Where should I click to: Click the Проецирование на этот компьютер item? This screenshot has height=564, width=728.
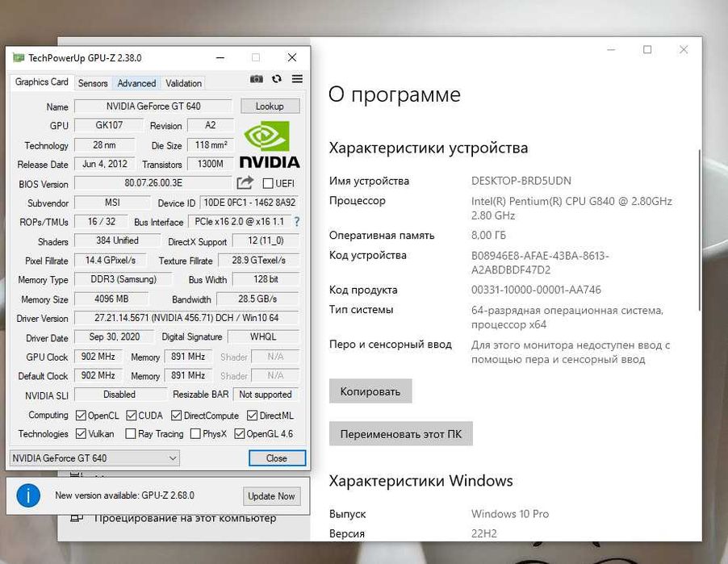185,518
